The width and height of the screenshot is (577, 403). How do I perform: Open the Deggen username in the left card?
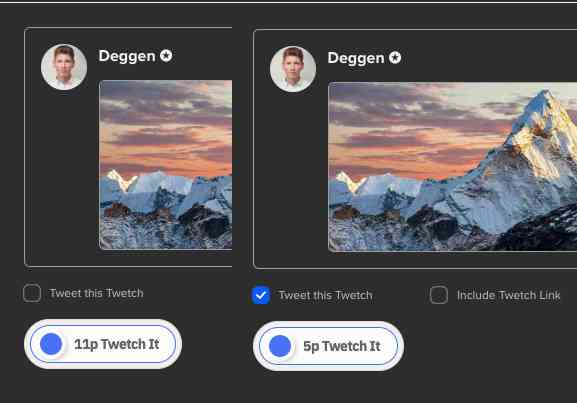tap(127, 56)
